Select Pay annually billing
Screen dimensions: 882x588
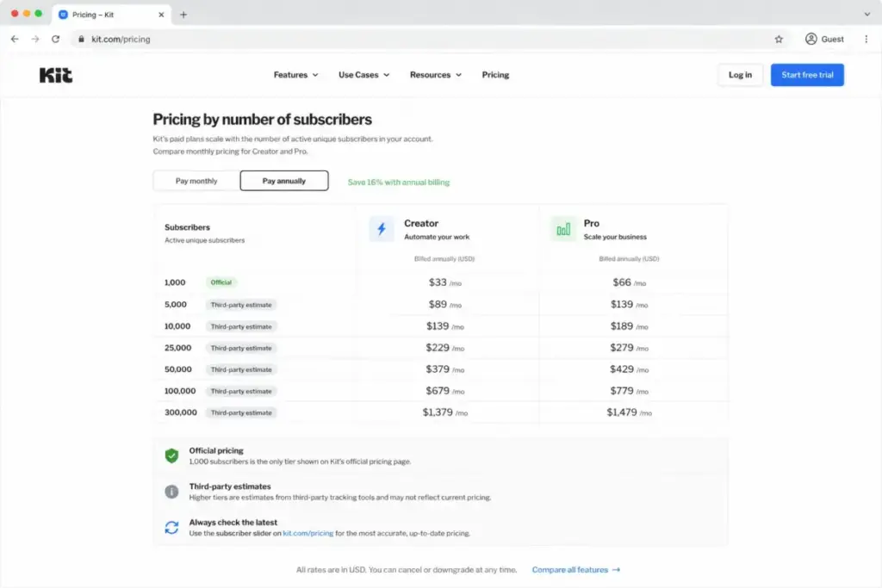[284, 181]
